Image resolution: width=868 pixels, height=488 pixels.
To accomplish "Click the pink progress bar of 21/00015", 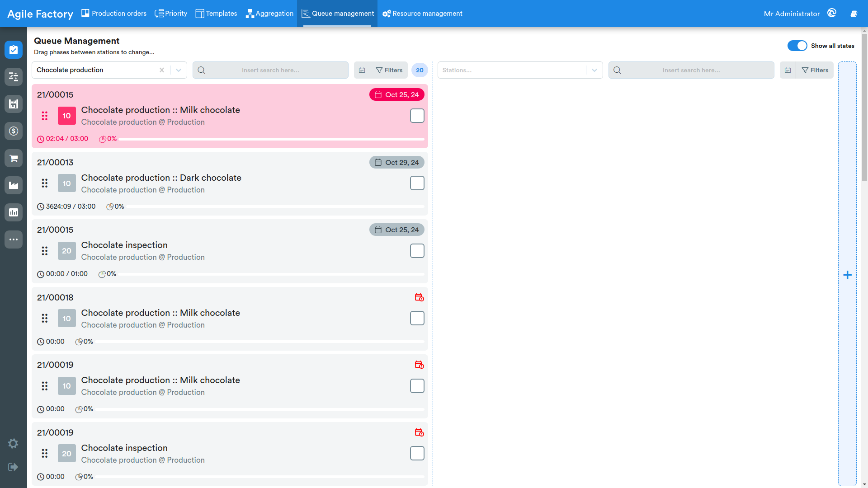I will coord(272,139).
